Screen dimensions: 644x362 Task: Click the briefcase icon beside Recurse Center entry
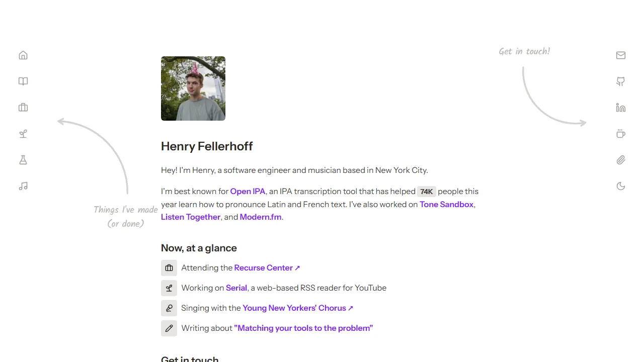169,267
